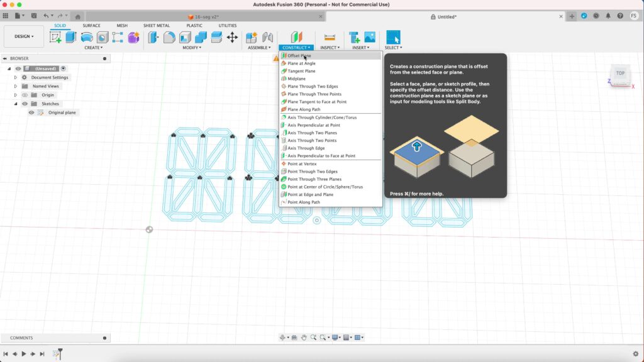Open the DESIGN workspace dropdown

click(x=24, y=36)
